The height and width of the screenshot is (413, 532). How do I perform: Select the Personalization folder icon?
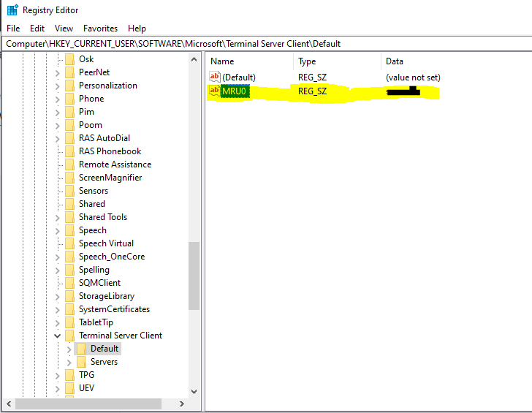click(69, 86)
